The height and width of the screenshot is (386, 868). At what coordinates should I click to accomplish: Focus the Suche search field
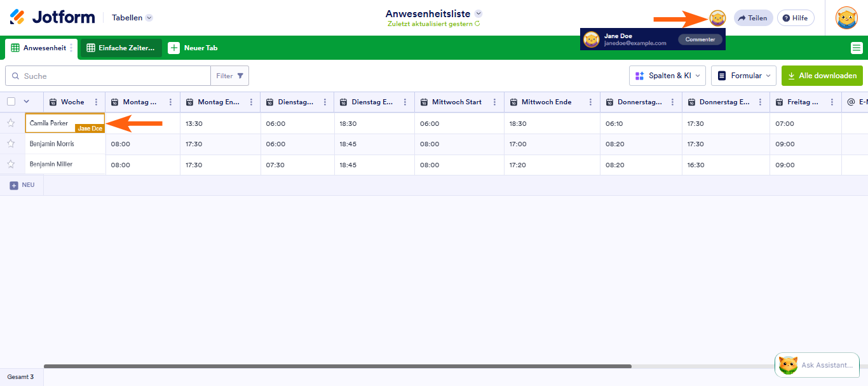[x=108, y=76]
